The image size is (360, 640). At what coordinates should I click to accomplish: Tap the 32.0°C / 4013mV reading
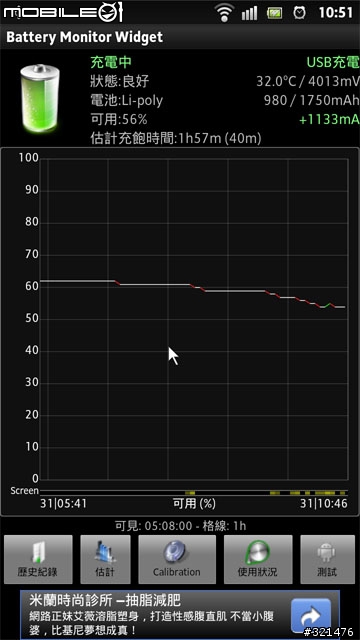[308, 81]
